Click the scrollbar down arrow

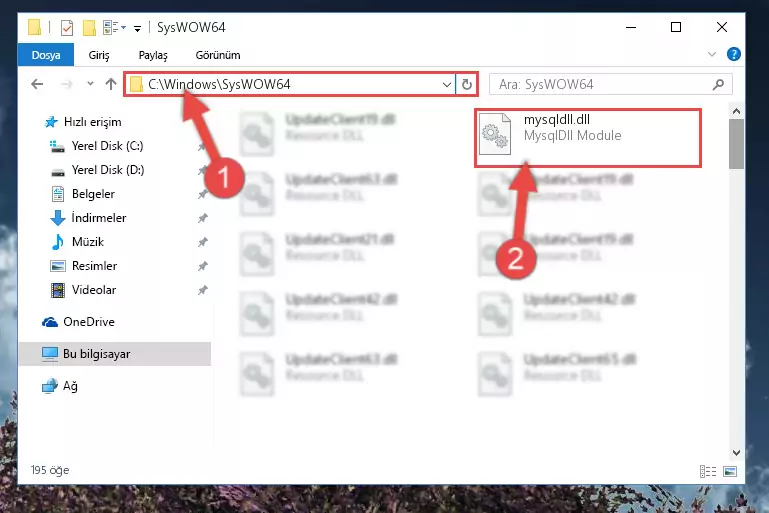point(736,452)
